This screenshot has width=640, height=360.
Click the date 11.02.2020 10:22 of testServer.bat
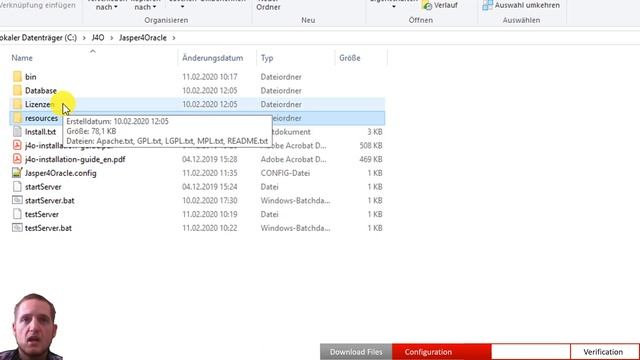(x=209, y=228)
